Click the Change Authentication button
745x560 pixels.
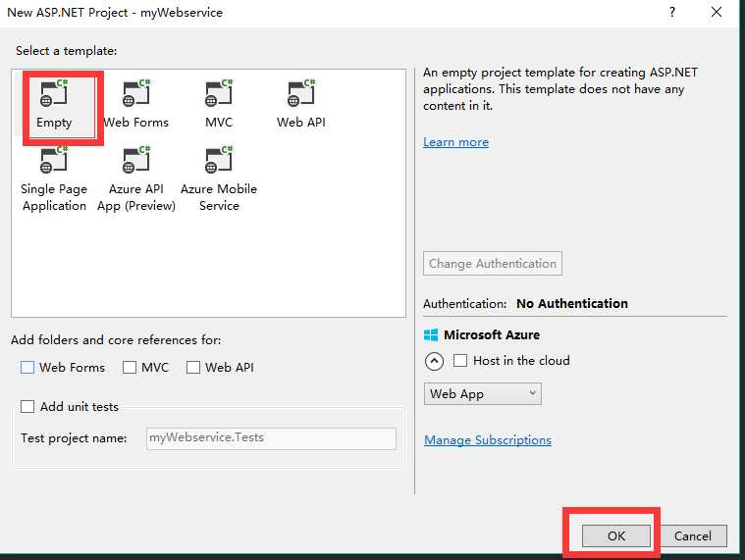tap(492, 264)
